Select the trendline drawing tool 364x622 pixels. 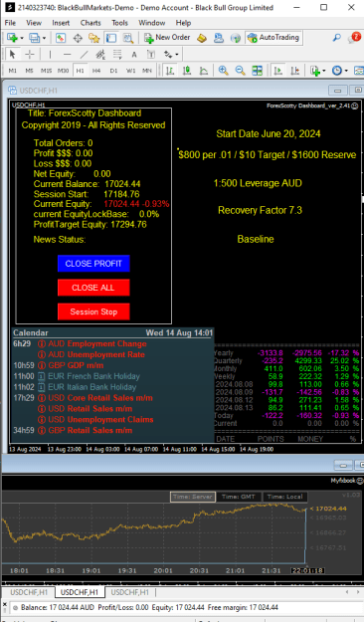click(85, 55)
